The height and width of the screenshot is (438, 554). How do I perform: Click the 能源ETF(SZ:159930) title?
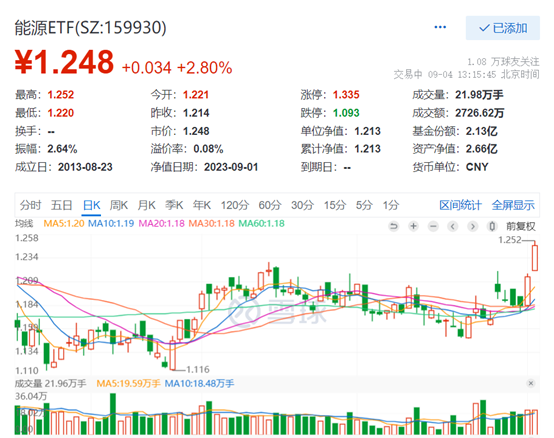(x=90, y=28)
